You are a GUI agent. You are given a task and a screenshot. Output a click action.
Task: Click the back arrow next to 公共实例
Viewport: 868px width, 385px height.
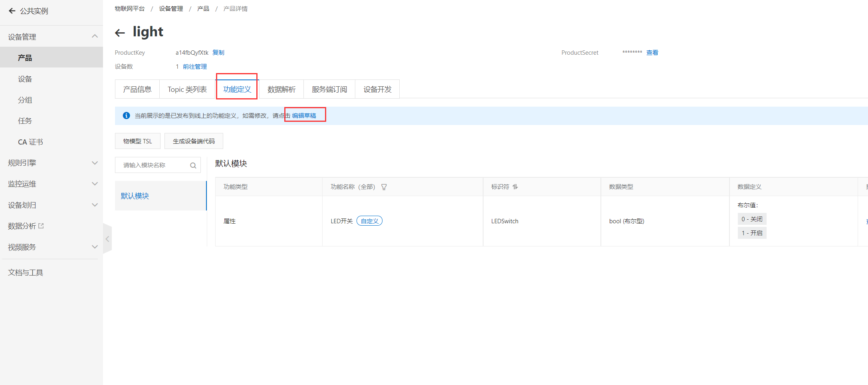12,11
